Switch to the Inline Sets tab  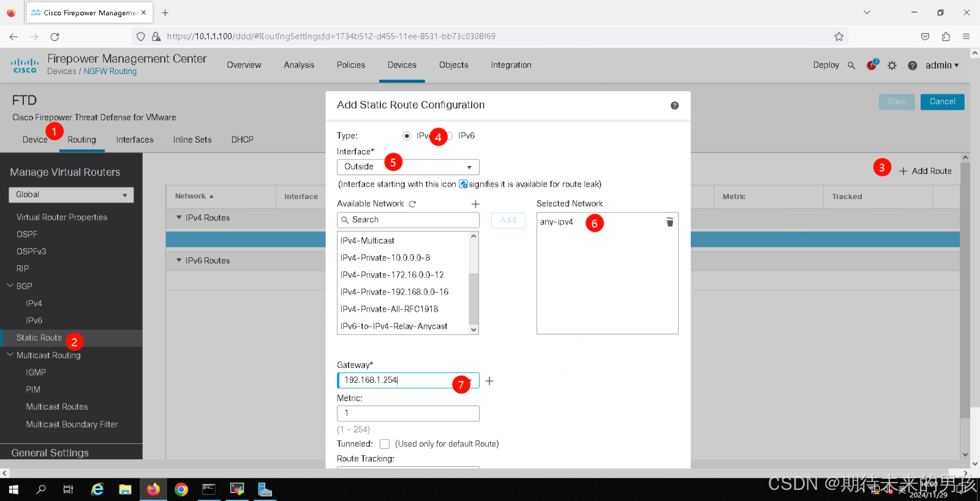(192, 140)
